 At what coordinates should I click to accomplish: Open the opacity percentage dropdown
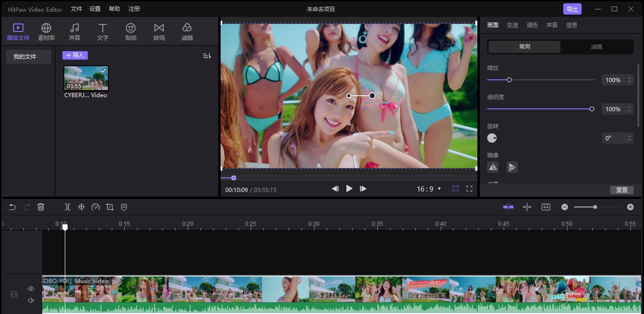629,109
